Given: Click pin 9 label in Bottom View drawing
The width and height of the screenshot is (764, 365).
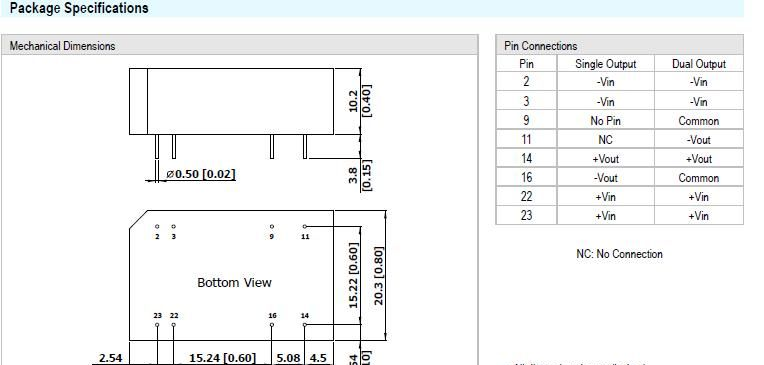Looking at the screenshot, I should point(271,236).
